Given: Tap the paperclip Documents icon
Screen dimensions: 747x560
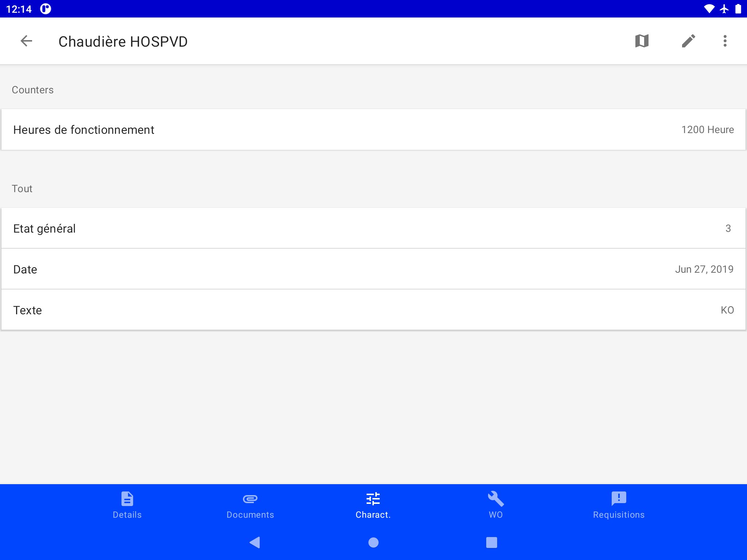Looking at the screenshot, I should (x=250, y=498).
